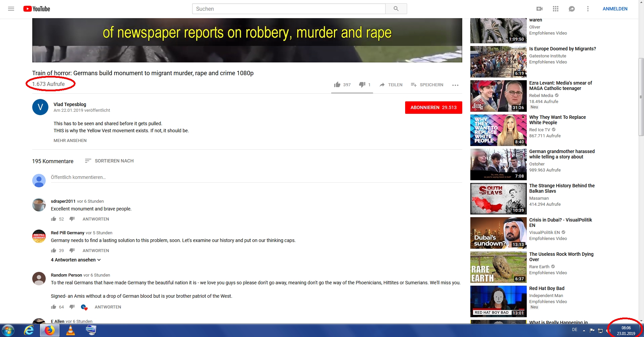This screenshot has height=337, width=644.
Task: Open the YouTube hamburger guide menu
Action: pos(11,9)
